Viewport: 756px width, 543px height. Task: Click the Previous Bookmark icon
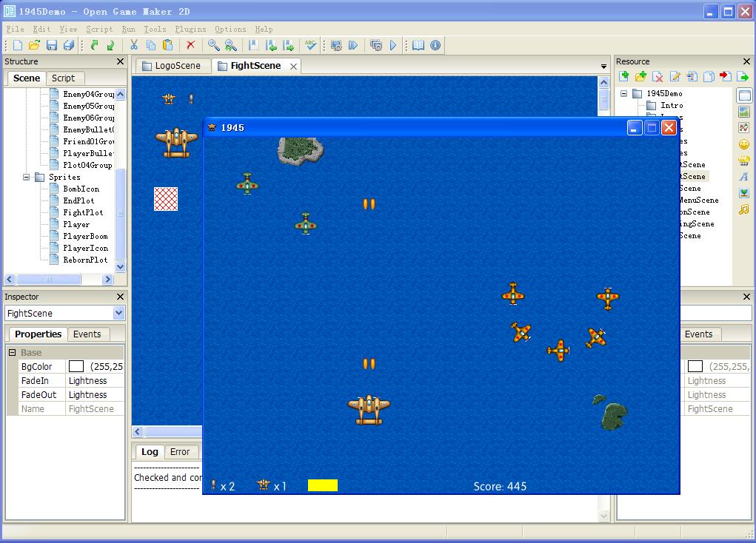(x=271, y=45)
